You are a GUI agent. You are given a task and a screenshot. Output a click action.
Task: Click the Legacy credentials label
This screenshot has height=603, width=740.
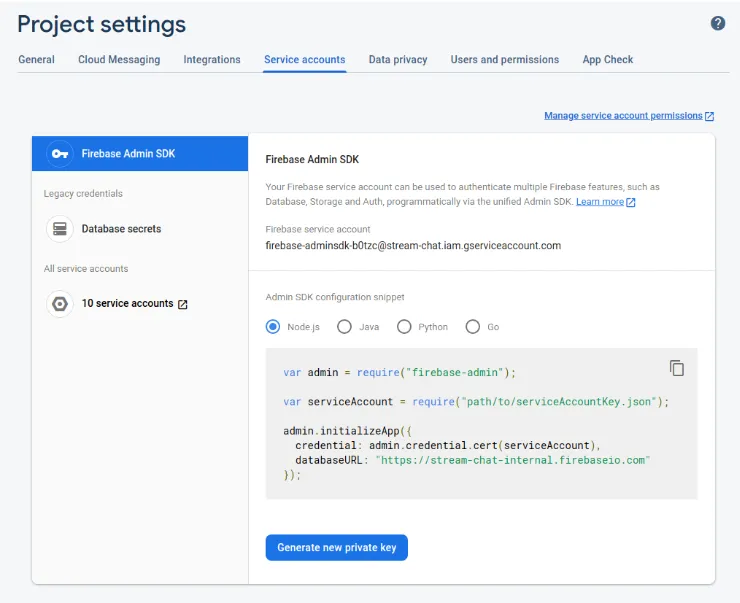point(83,193)
